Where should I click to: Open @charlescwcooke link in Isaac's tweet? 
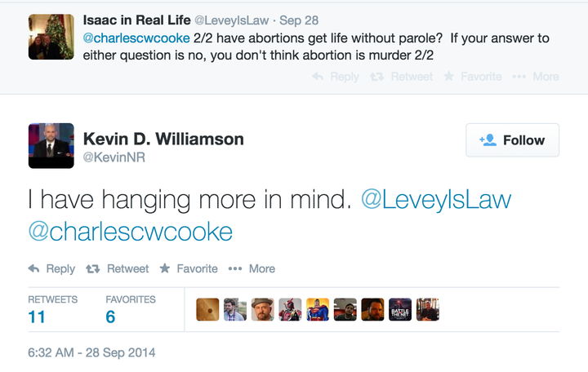point(136,38)
